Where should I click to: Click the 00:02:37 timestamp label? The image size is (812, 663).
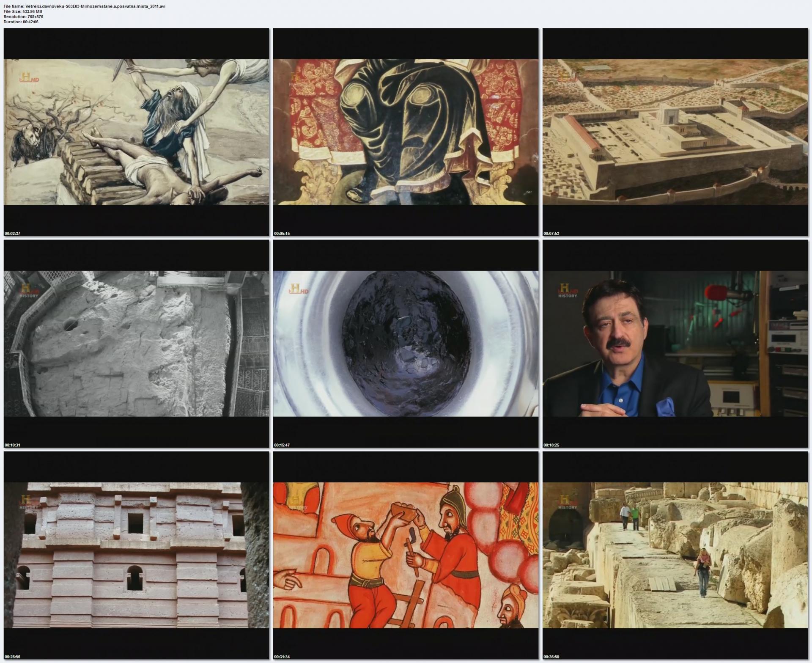(13, 234)
